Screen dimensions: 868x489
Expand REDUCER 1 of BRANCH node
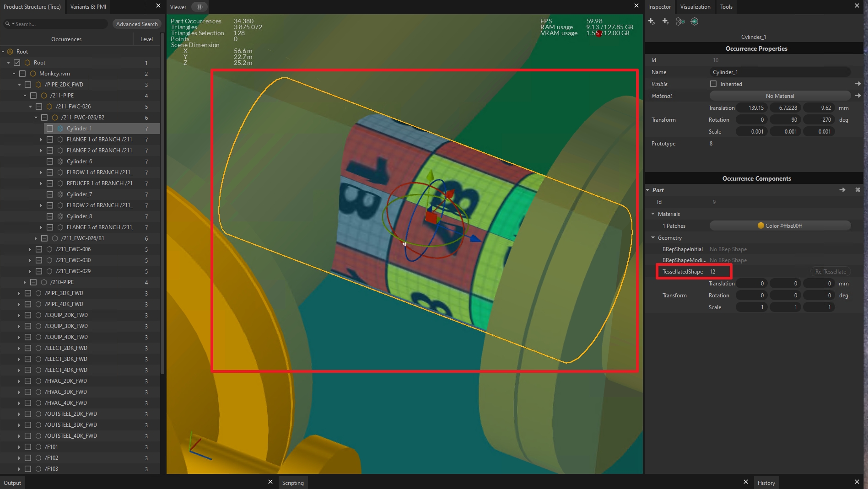pos(41,183)
